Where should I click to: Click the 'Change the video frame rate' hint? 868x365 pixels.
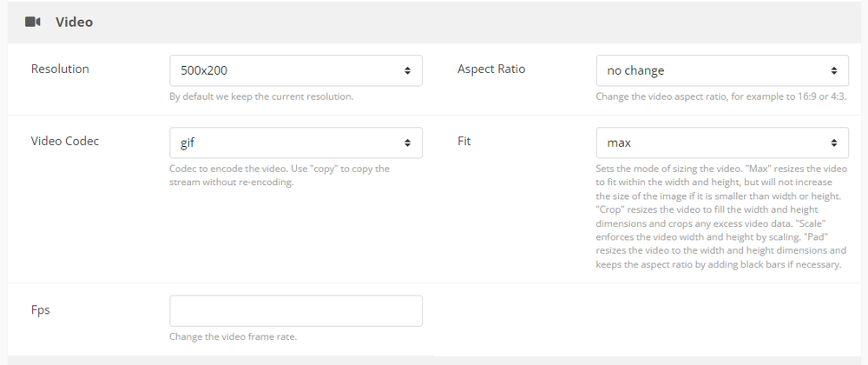click(233, 336)
